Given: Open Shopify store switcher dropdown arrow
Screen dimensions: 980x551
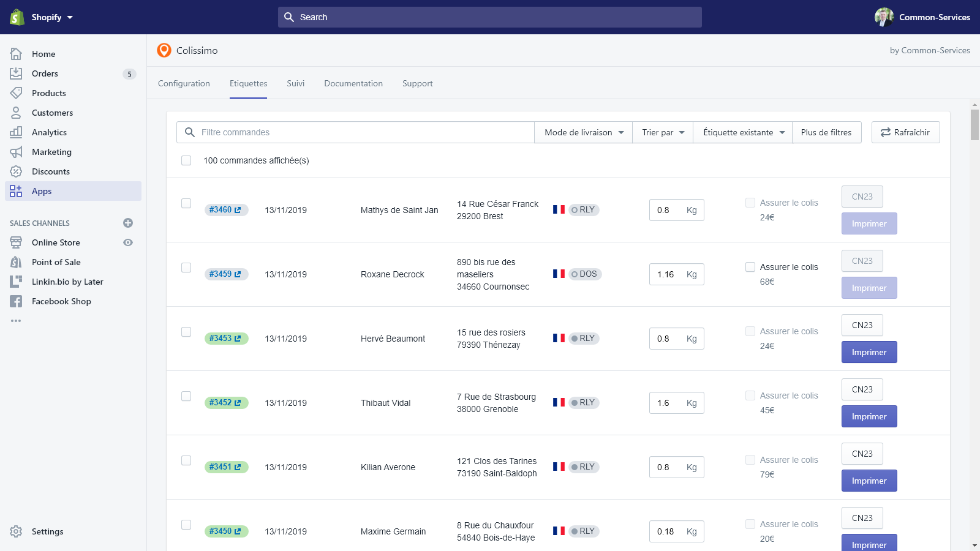Looking at the screenshot, I should coord(70,17).
